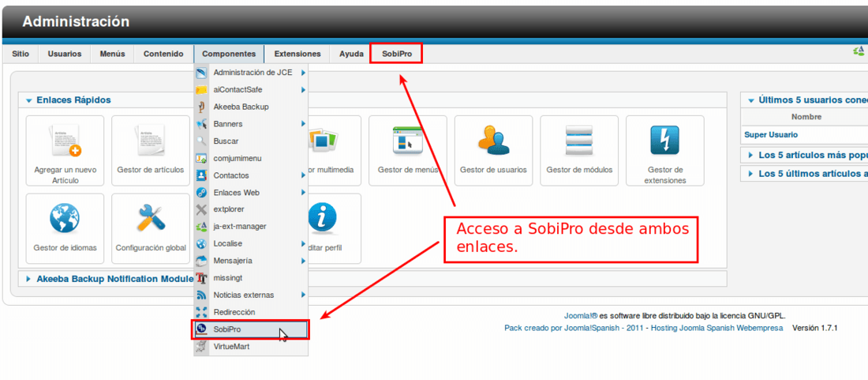The image size is (868, 380).
Task: Open the Extensiones menu
Action: click(297, 55)
